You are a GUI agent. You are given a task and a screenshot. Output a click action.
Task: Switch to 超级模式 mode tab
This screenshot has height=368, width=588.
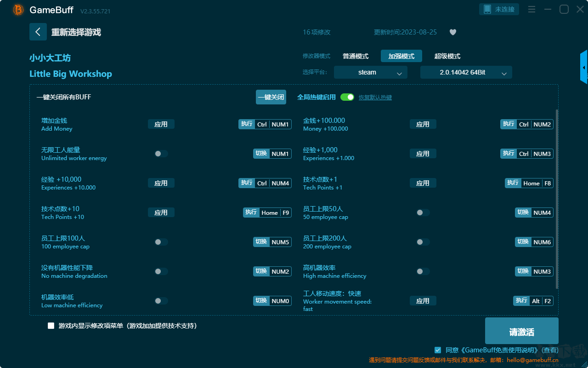[x=447, y=56]
